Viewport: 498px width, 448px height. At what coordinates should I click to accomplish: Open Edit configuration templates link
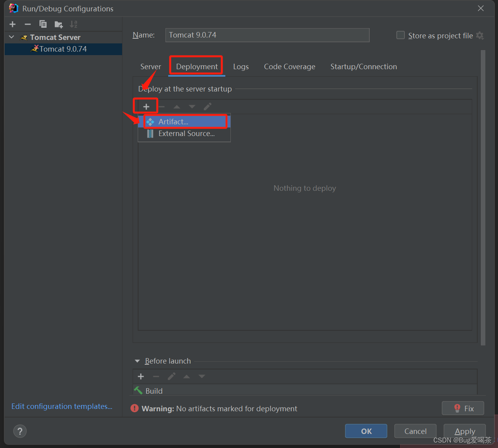[x=62, y=406]
